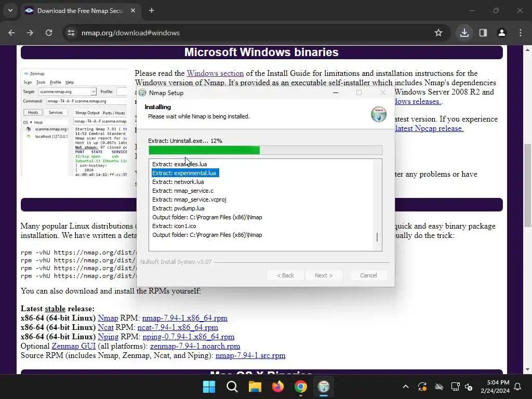This screenshot has height=399, width=532.
Task: Select the 'Extract: experimental.lua' log line
Action: (x=185, y=173)
